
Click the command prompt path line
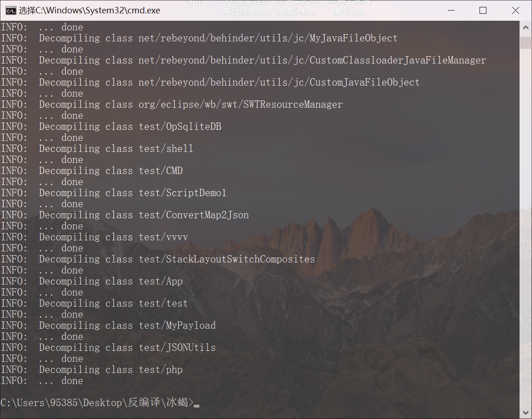(x=100, y=403)
